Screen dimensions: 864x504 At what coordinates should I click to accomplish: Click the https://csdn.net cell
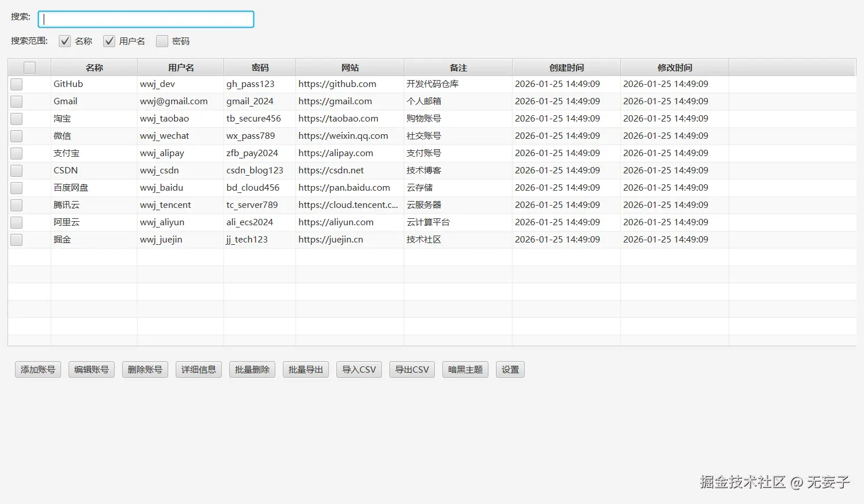pos(350,170)
